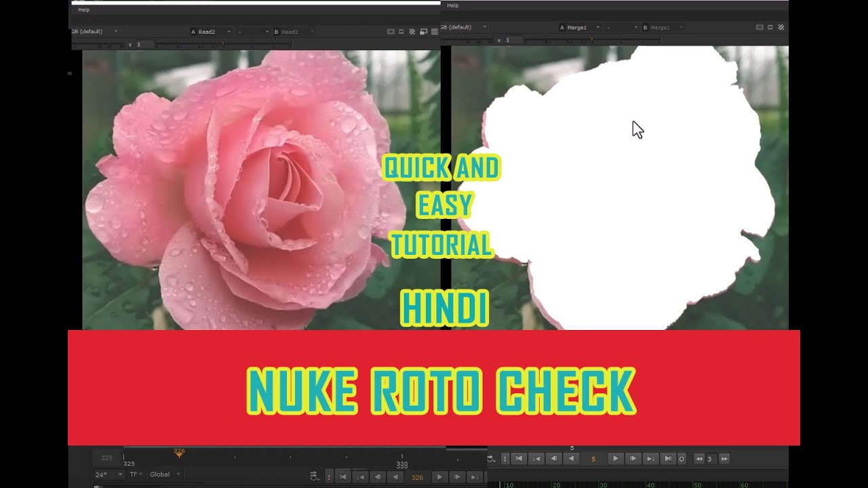Open the right viewer's wipe mode dropdown between A and B

(x=622, y=27)
